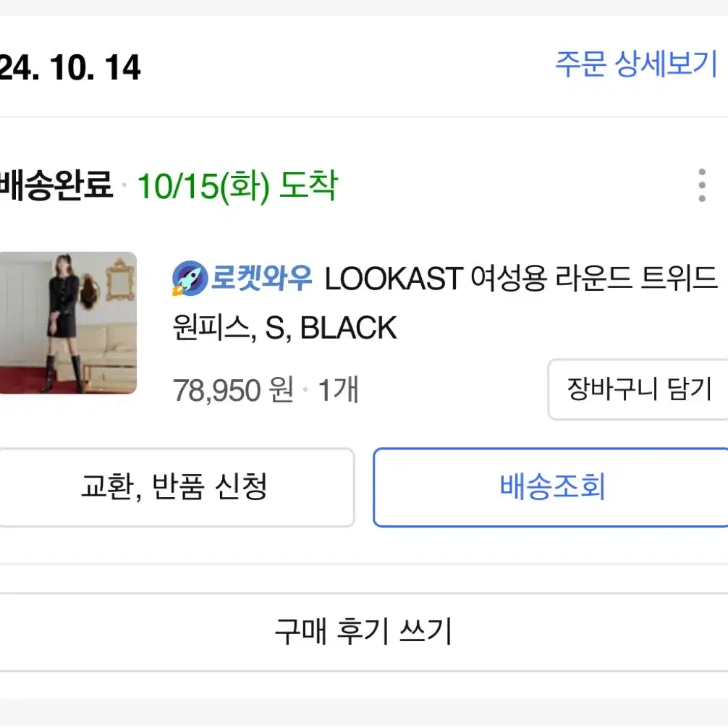Click the LOOKAST brand name in title
The width and height of the screenshot is (728, 728).
(394, 279)
